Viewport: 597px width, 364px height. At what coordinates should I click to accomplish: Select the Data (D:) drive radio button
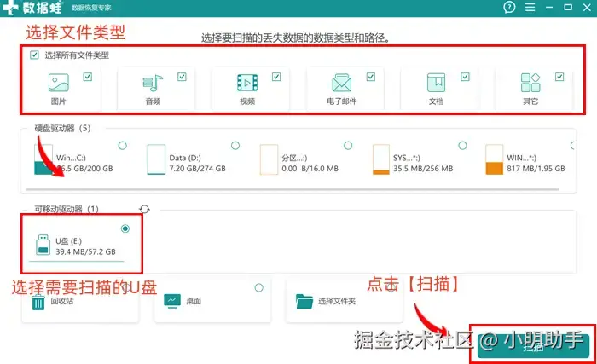(235, 146)
